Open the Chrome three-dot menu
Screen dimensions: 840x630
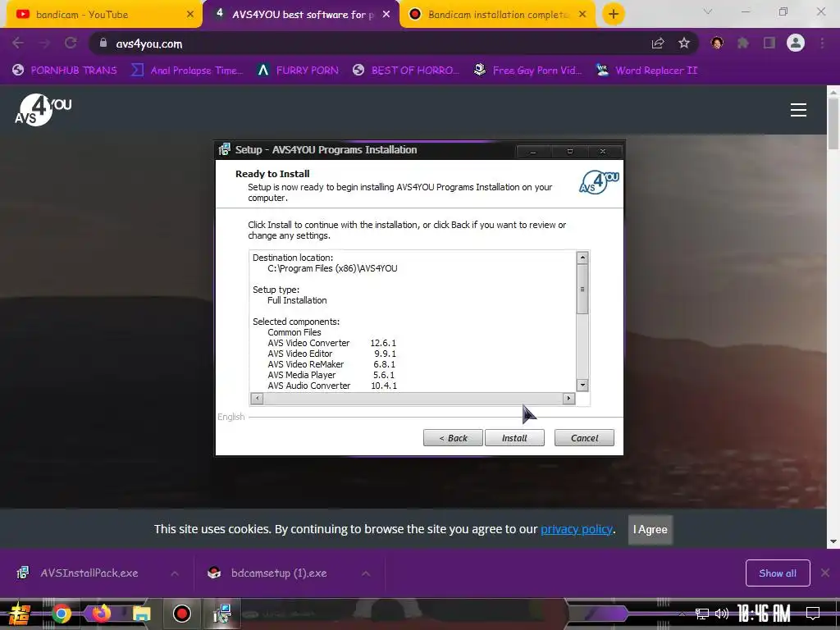822,43
